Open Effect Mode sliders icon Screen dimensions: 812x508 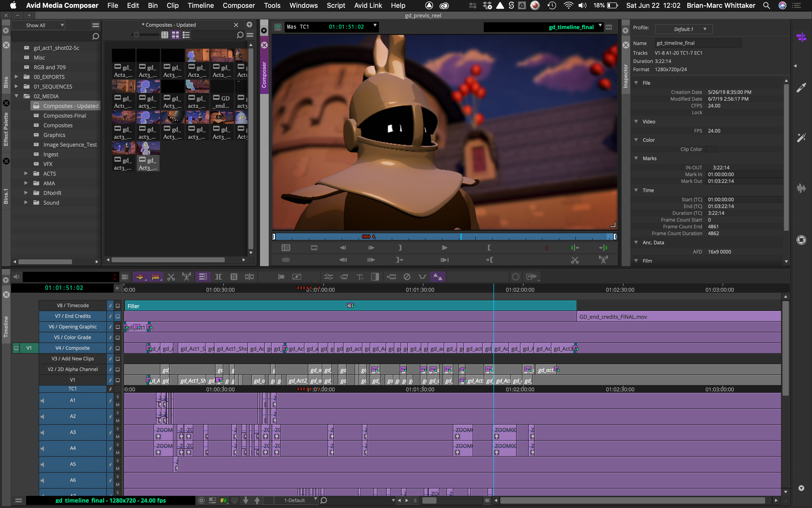pos(328,277)
